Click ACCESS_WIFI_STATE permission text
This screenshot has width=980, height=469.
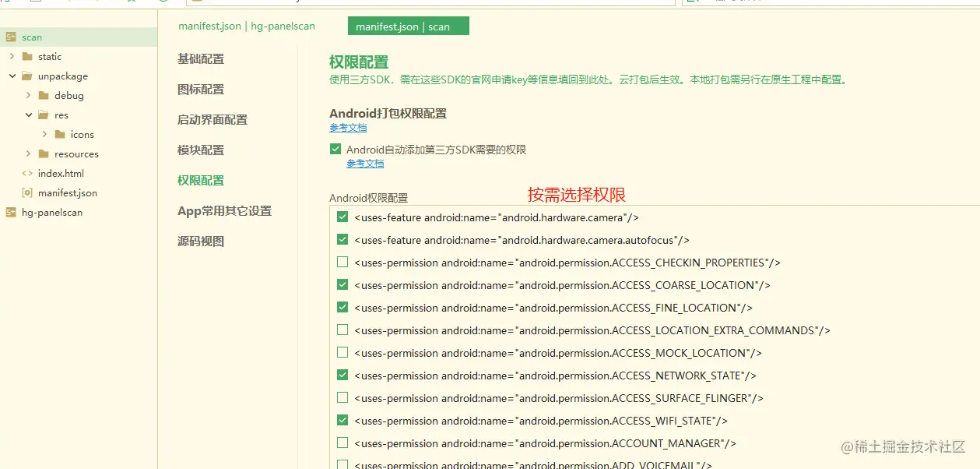[541, 421]
